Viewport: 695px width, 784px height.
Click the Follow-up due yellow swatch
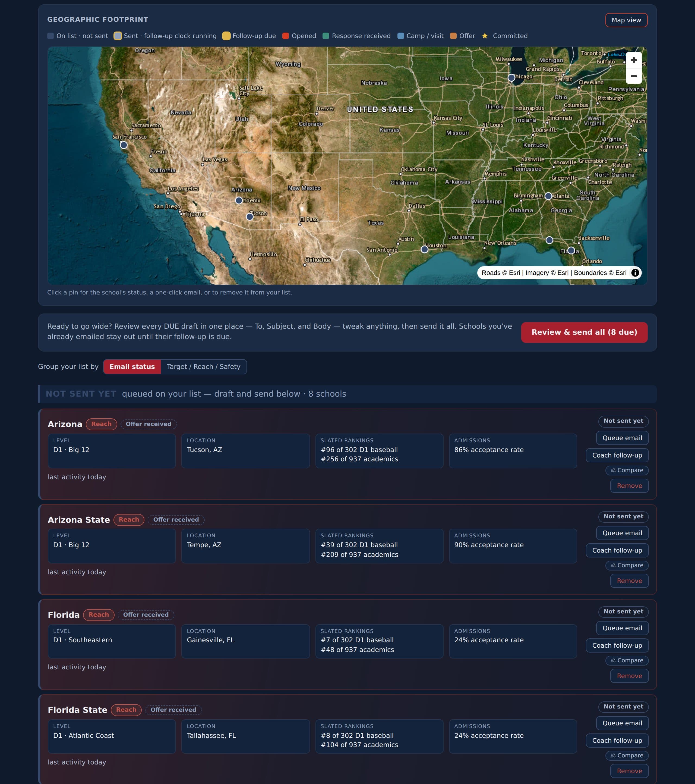(x=226, y=36)
